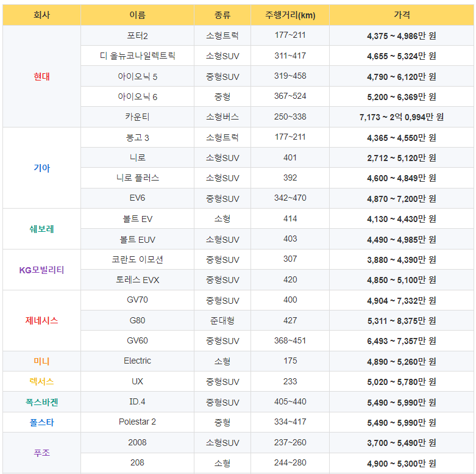476x474 pixels.
Task: Click the price 4,900 ~ 5,300만 원
Action: [402, 464]
